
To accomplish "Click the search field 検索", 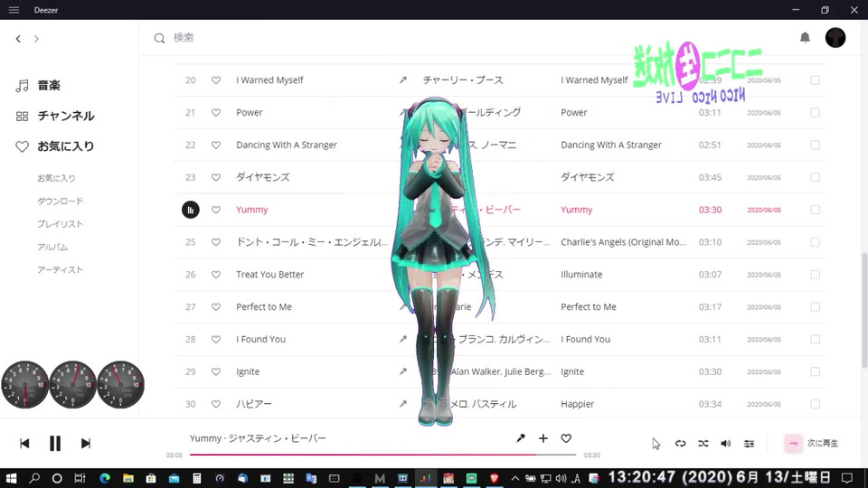I will click(x=184, y=38).
